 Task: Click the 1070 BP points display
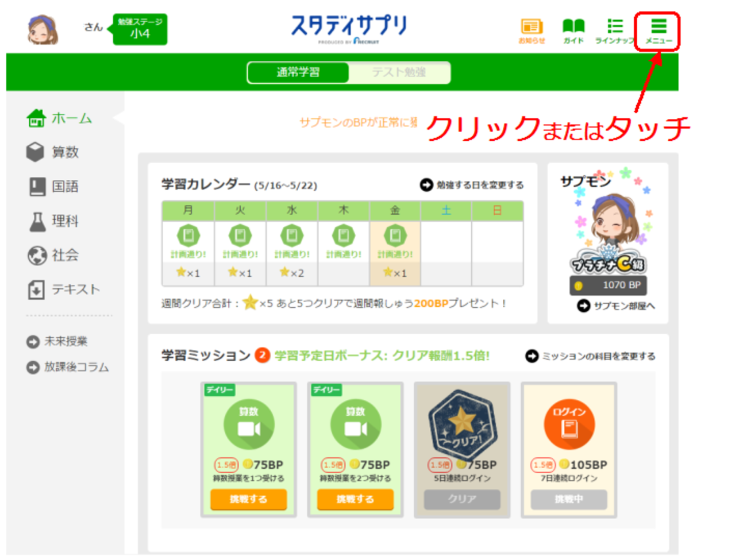[x=609, y=285]
